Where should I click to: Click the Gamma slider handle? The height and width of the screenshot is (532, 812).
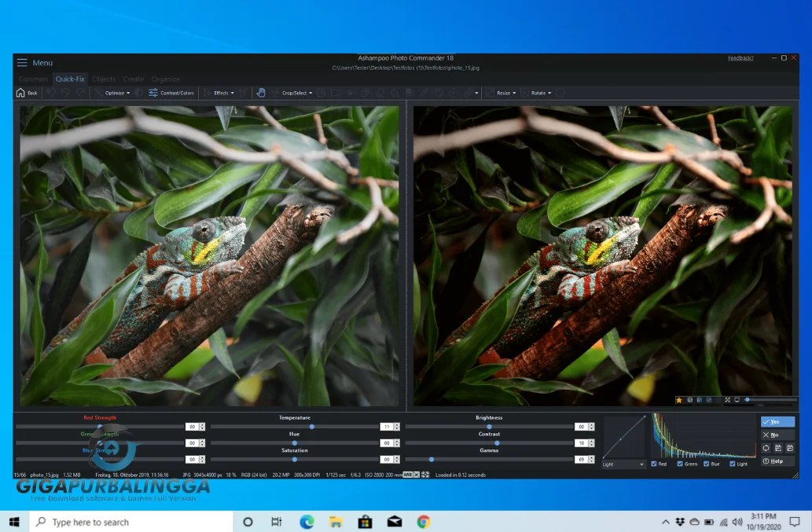point(431,459)
